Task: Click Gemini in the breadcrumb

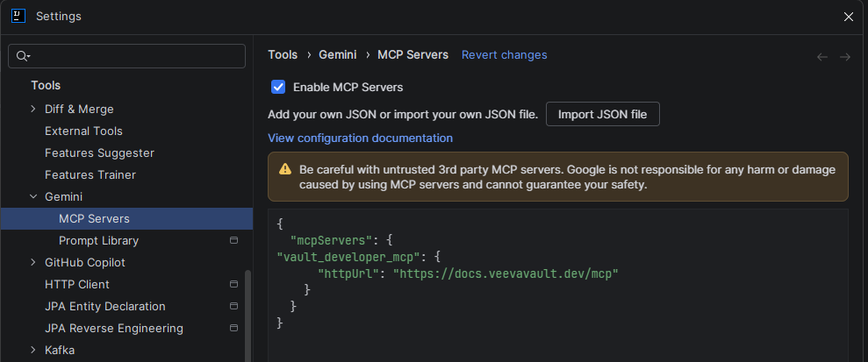Action: [x=338, y=54]
